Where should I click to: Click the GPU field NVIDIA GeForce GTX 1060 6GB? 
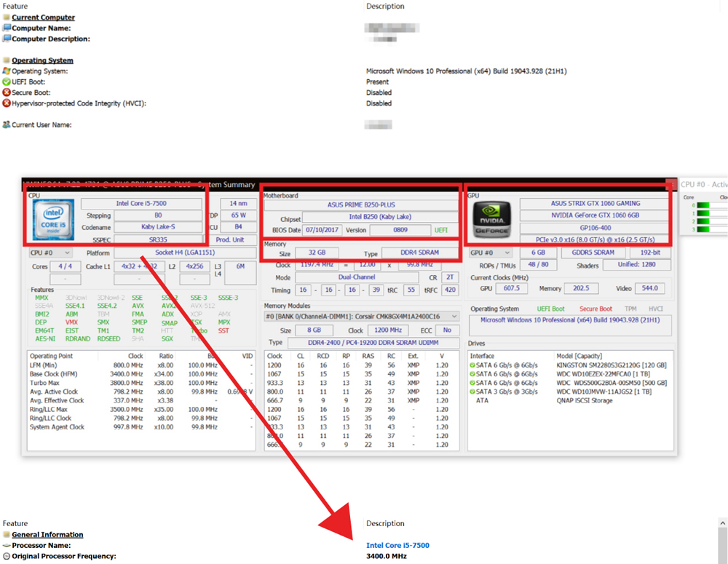(x=596, y=215)
